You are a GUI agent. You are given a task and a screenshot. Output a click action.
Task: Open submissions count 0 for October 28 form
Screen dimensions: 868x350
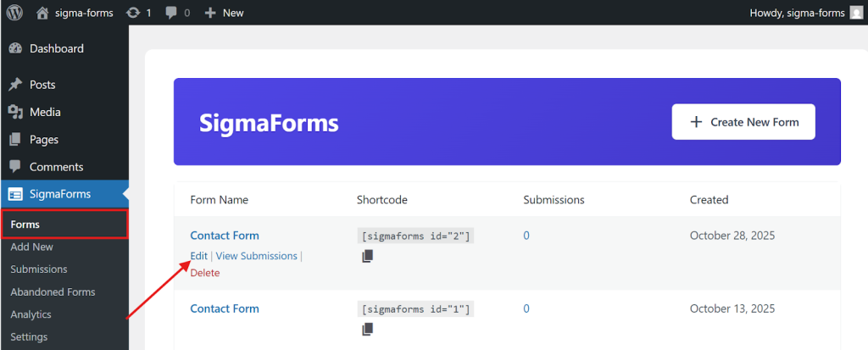click(x=526, y=236)
